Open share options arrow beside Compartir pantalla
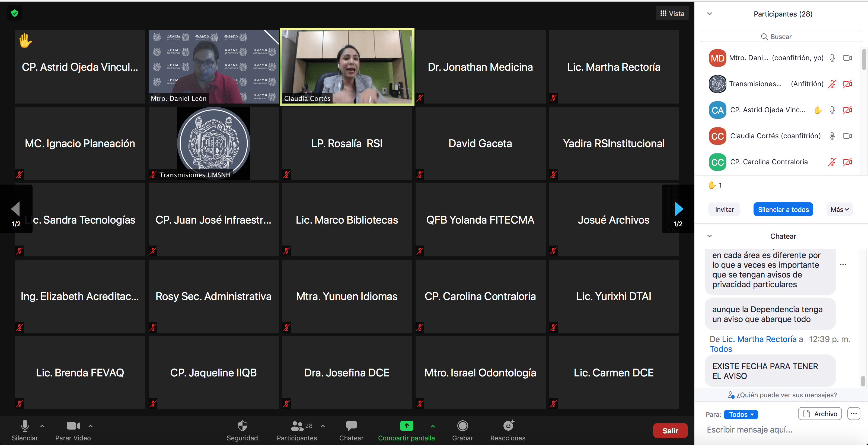 (x=433, y=426)
